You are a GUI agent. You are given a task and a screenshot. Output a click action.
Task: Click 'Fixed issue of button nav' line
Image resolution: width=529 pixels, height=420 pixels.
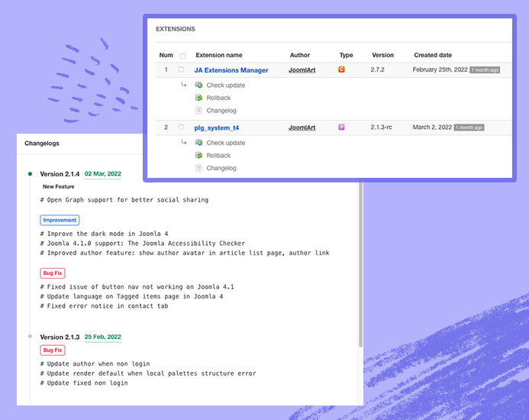pos(137,287)
